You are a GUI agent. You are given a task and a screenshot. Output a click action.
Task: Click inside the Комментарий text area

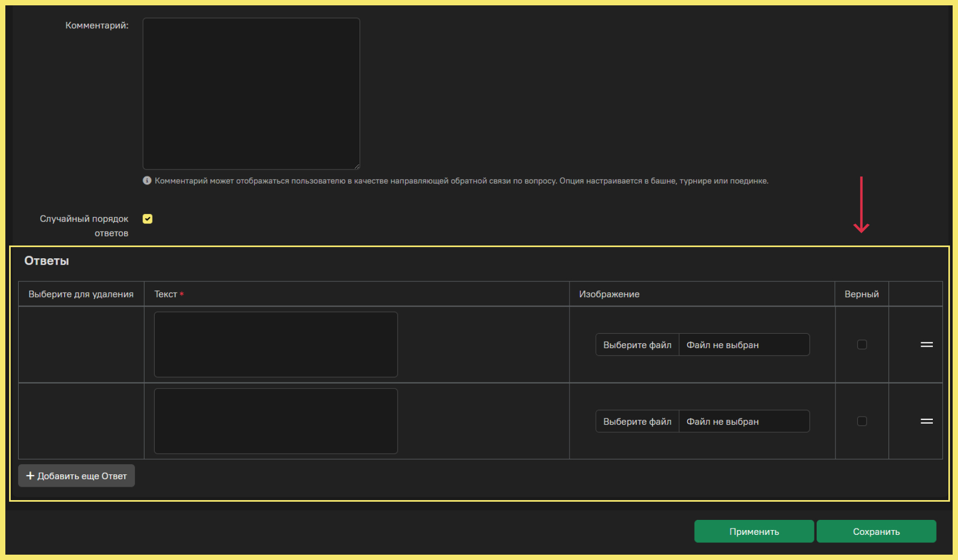(x=251, y=94)
